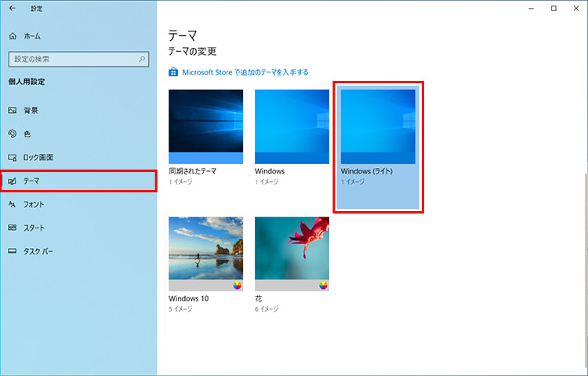The width and height of the screenshot is (588, 376).
Task: Click the taskbar icon beside タスク バー
Action: click(13, 251)
